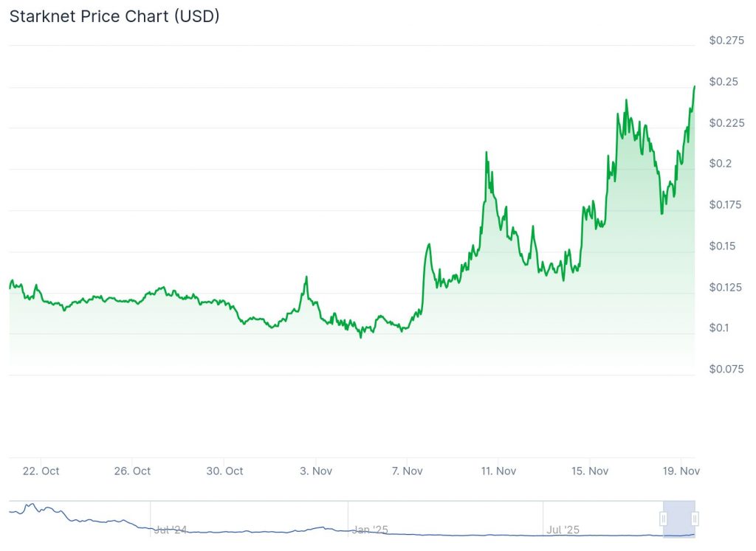This screenshot has height=551, width=756.
Task: Click the $0.275 price axis label
Action: [726, 41]
